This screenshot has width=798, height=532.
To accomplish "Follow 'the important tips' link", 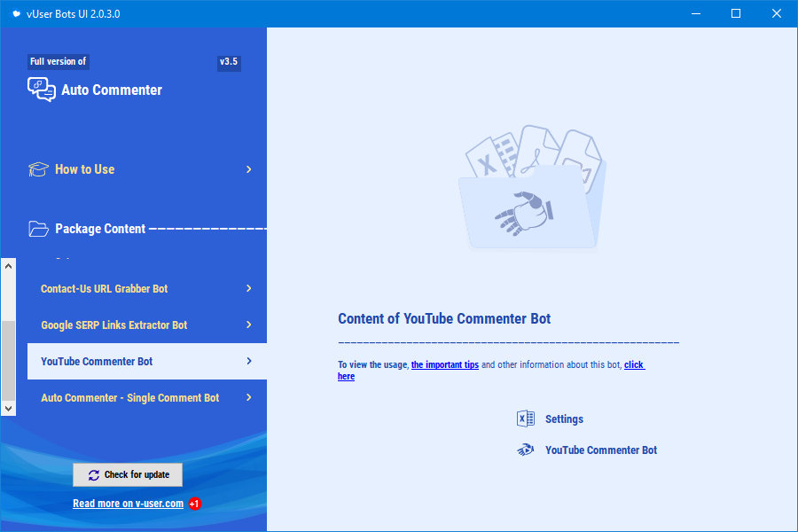I will pos(445,364).
